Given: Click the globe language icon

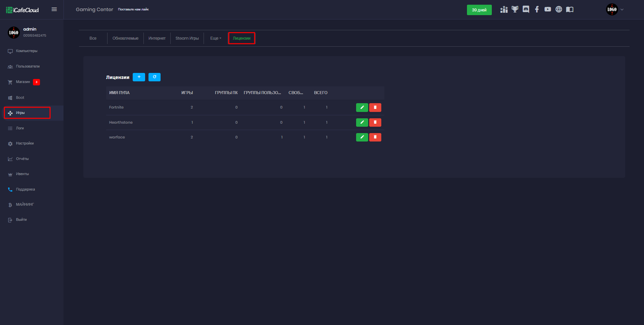Looking at the screenshot, I should (559, 9).
